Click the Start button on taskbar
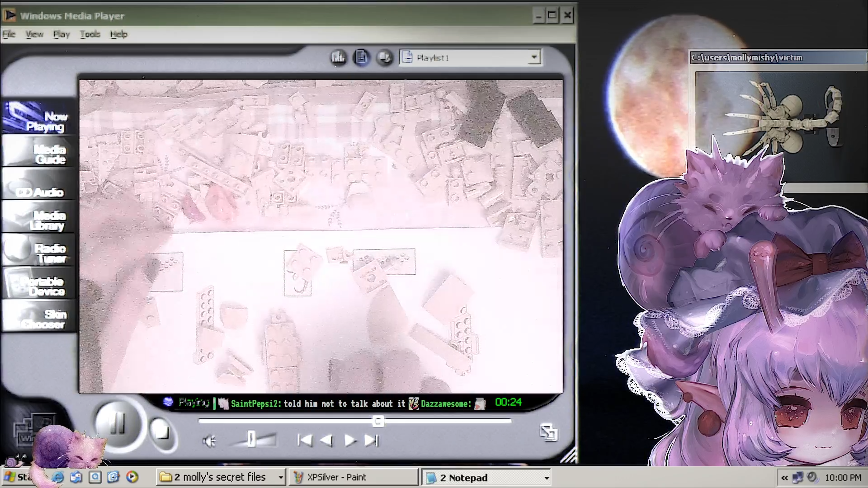This screenshot has width=868, height=488. 18,477
